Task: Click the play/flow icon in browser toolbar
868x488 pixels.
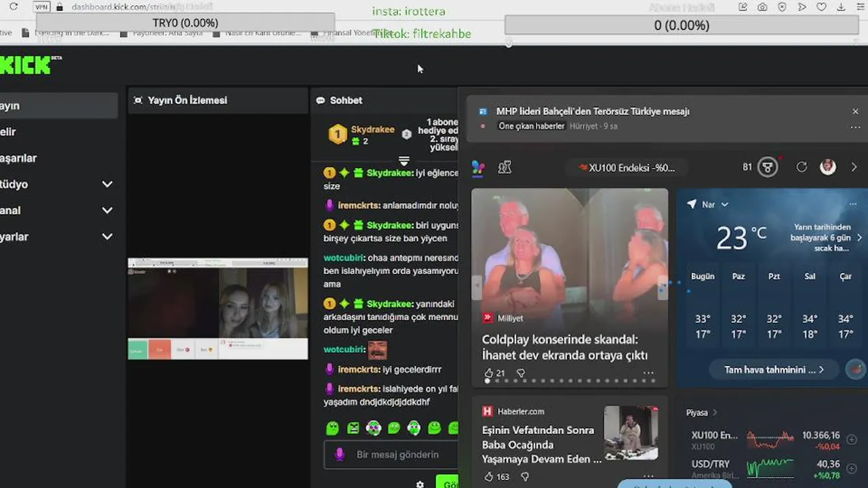Action: pyautogui.click(x=802, y=7)
